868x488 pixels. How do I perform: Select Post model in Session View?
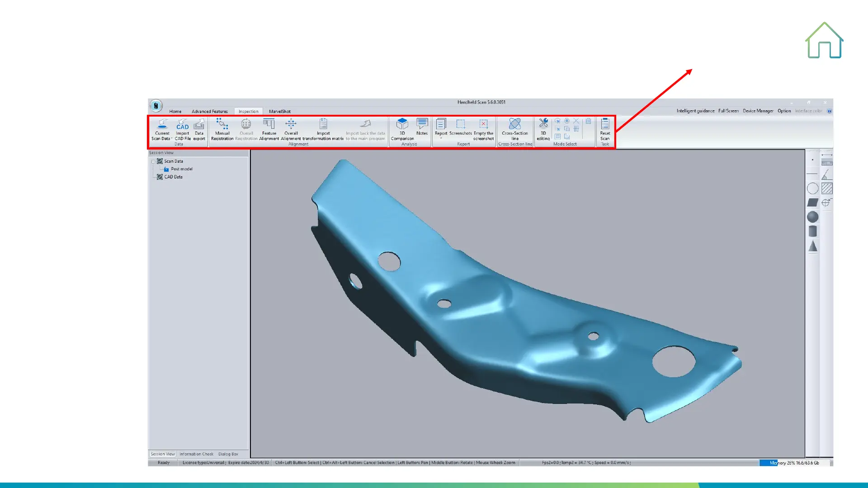(x=181, y=169)
